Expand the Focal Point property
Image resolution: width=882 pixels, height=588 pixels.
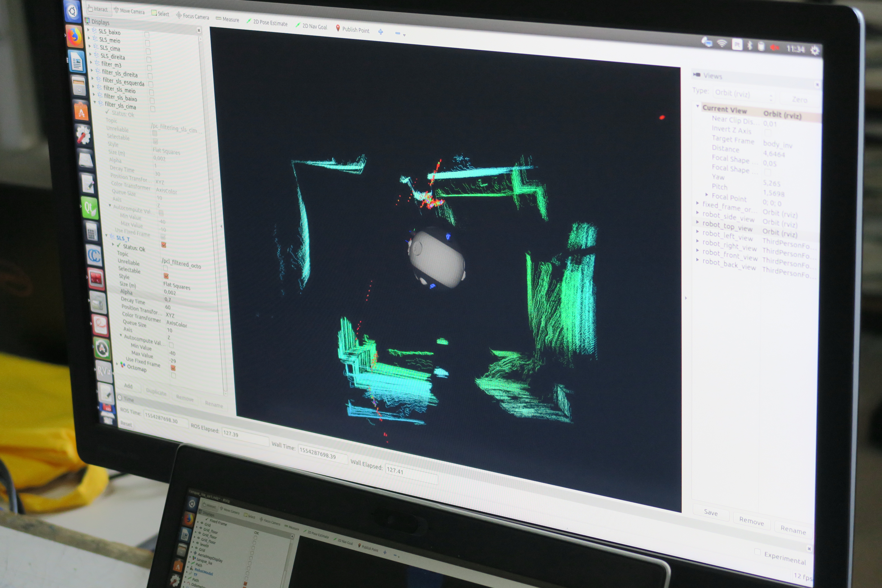pyautogui.click(x=706, y=195)
